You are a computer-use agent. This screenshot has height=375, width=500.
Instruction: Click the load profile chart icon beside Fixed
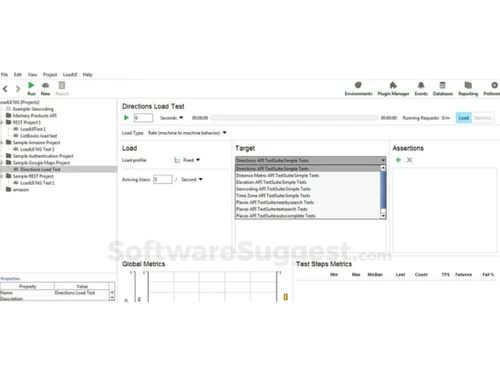[177, 160]
